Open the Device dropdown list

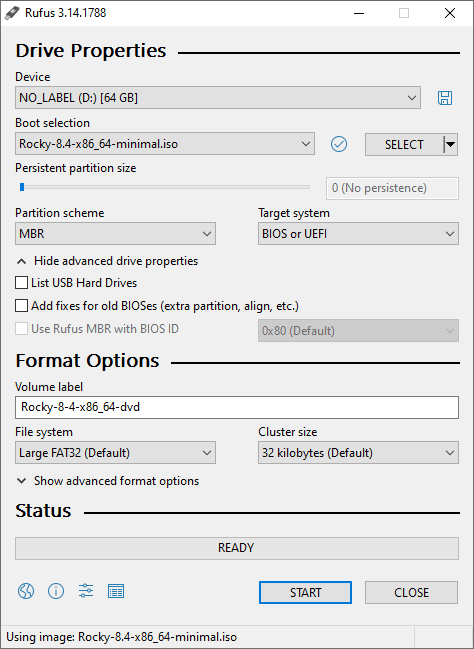pos(218,98)
